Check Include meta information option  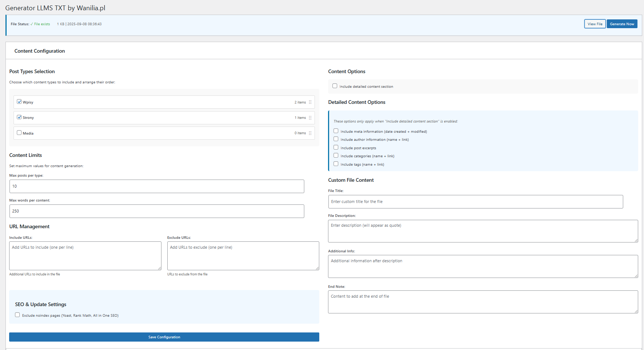tap(336, 131)
